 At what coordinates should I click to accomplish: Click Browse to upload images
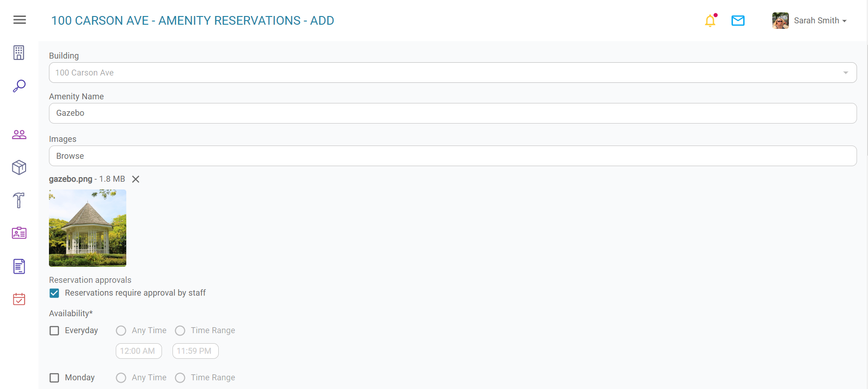(453, 156)
